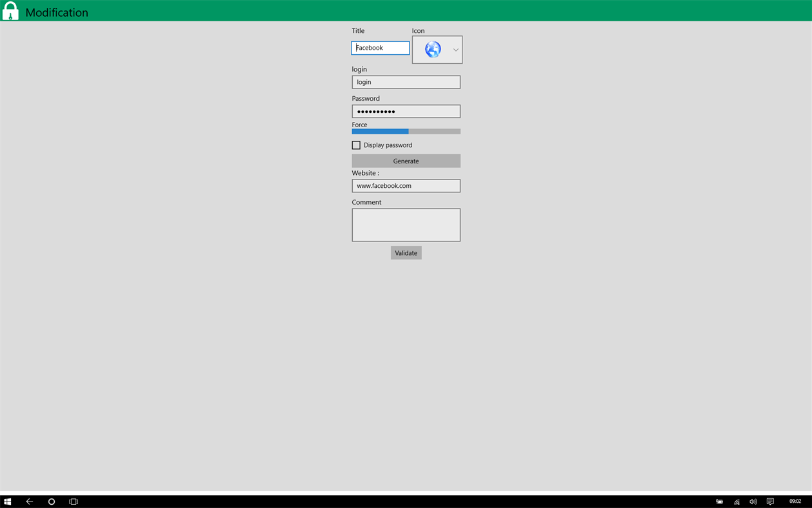The height and width of the screenshot is (508, 812).
Task: Click Validate to save the entry
Action: pos(406,252)
